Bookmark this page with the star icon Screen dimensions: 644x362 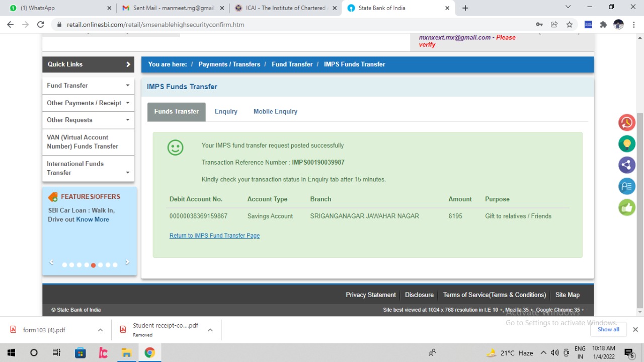click(x=570, y=24)
